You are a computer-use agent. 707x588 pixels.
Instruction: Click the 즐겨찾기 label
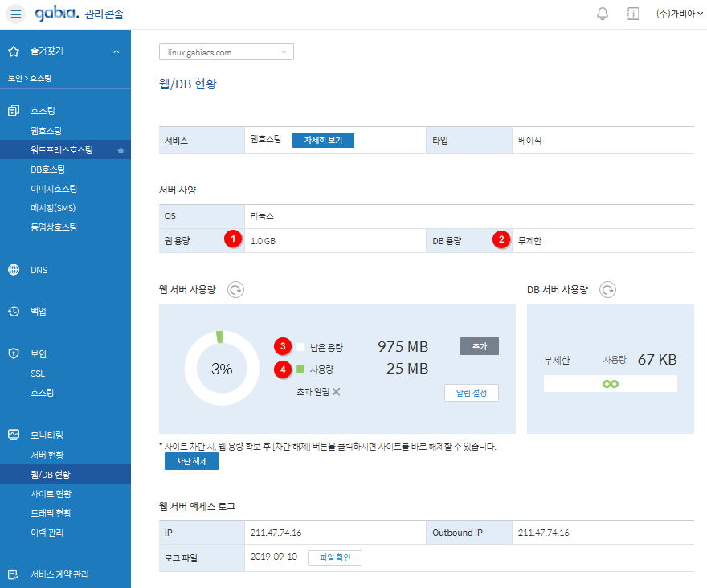47,51
